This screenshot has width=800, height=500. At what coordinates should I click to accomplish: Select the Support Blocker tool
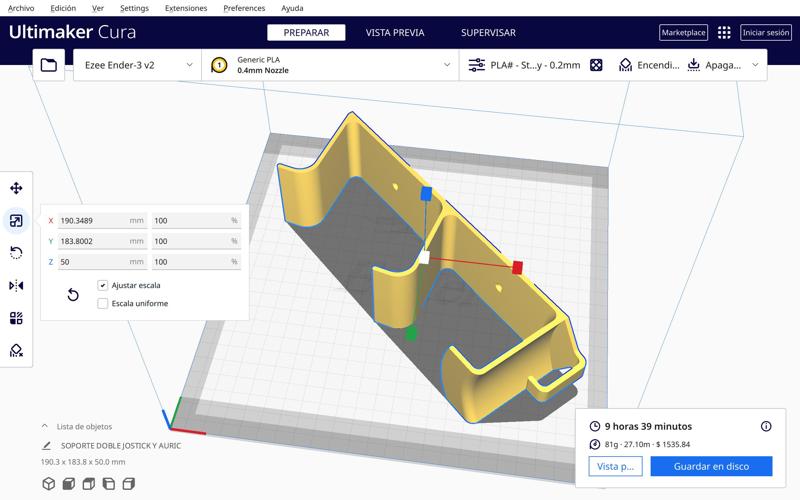(x=16, y=351)
